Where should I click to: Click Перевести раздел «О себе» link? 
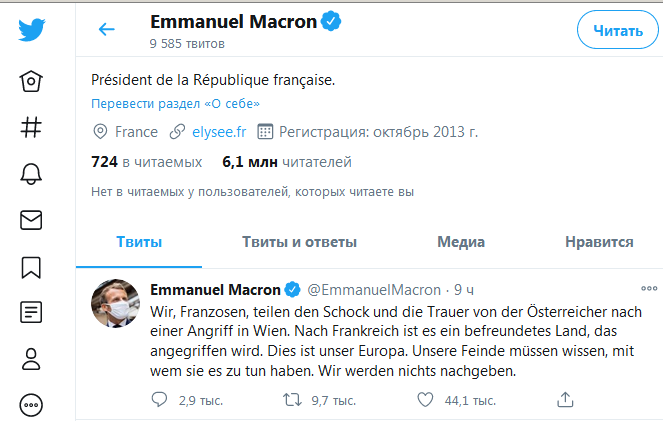(176, 104)
